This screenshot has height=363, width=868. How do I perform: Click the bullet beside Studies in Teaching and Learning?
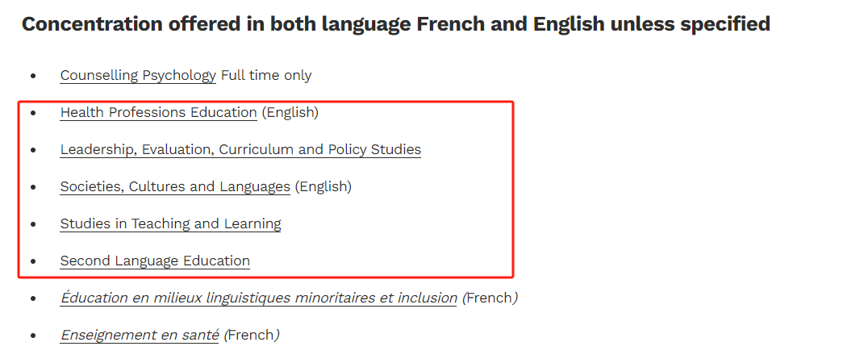tap(33, 224)
